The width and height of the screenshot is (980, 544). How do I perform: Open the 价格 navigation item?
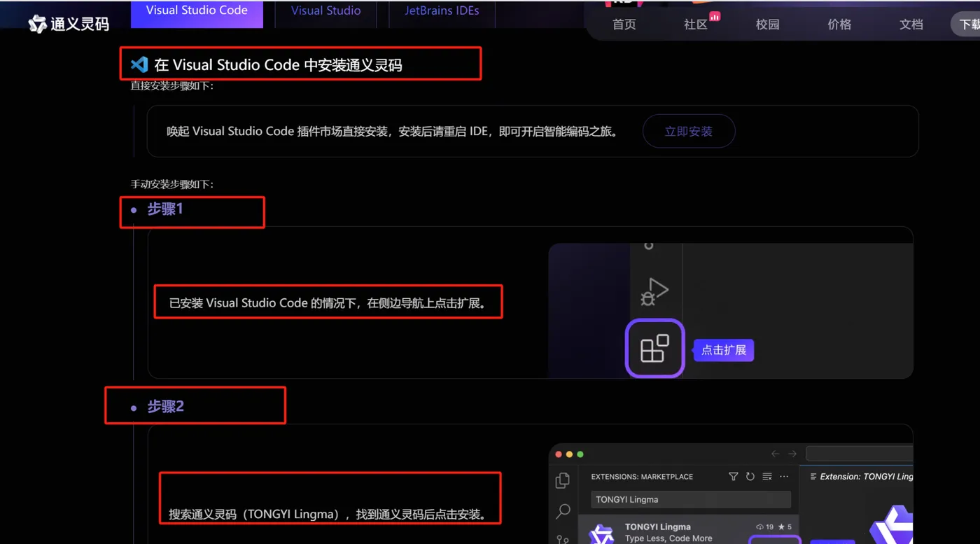tap(839, 25)
